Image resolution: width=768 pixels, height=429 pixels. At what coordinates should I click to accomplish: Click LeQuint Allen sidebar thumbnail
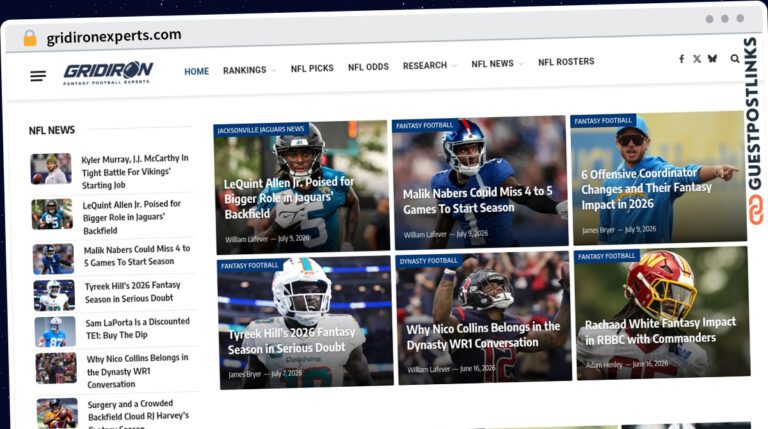[52, 214]
